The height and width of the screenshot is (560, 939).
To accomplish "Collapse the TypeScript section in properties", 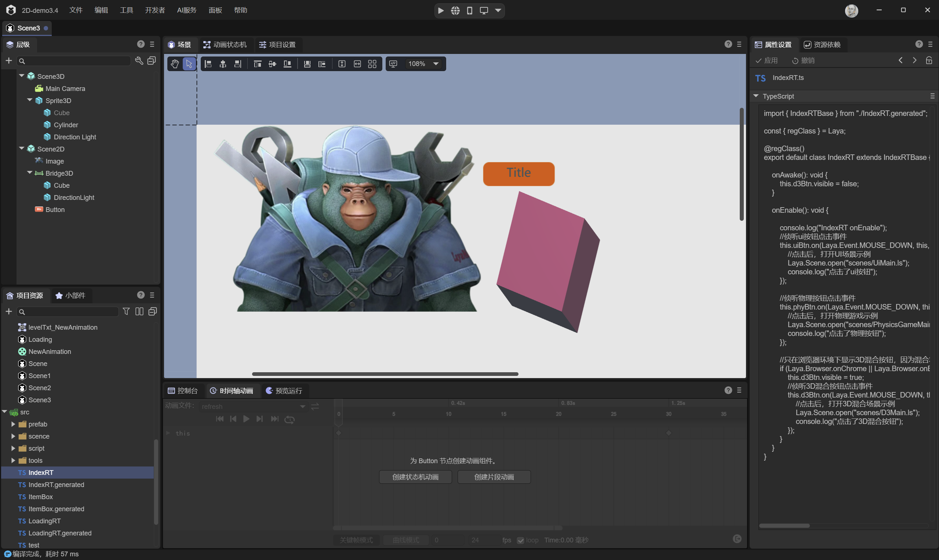I will point(756,96).
